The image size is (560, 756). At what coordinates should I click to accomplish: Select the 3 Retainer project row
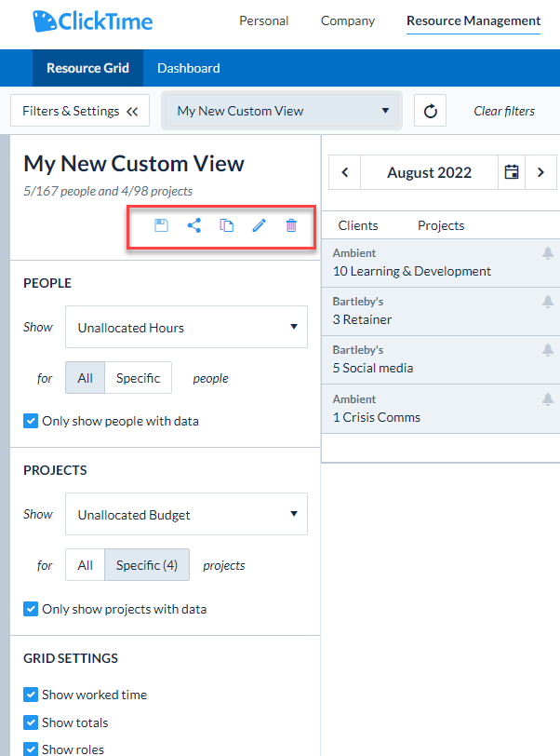[x=441, y=312]
